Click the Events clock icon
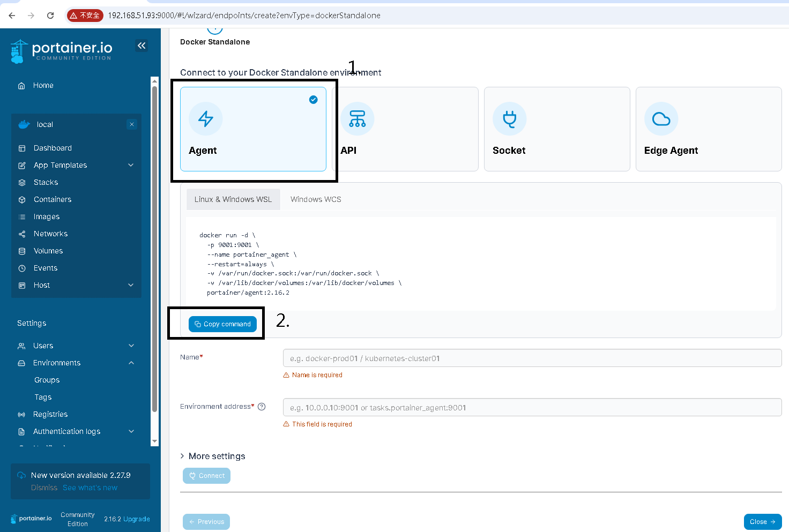789x532 pixels. [x=22, y=268]
